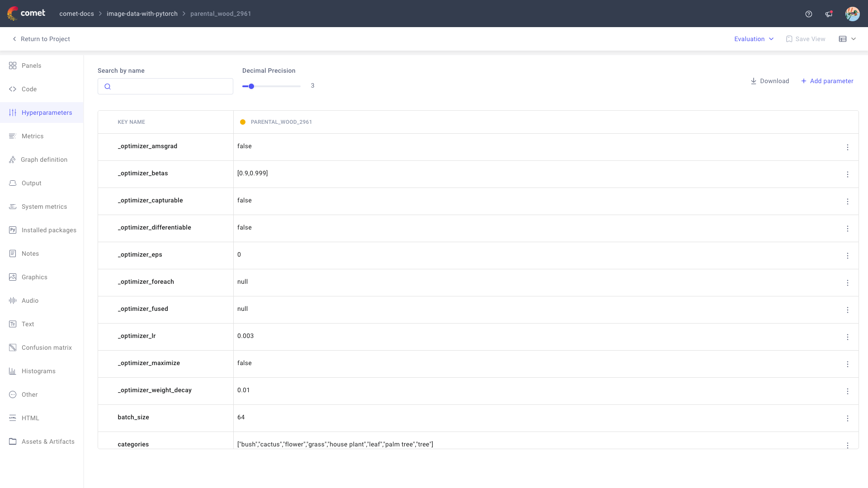Open the Graphics panel
This screenshot has width=868, height=488.
(34, 277)
